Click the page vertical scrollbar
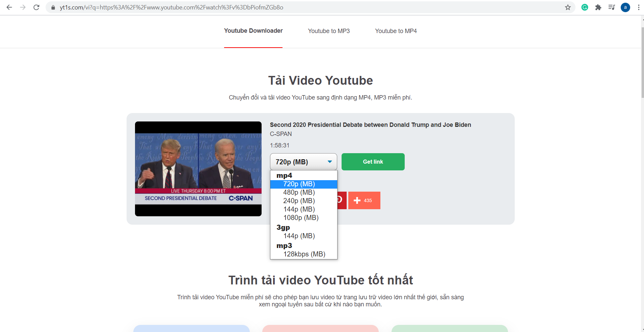 click(642, 62)
